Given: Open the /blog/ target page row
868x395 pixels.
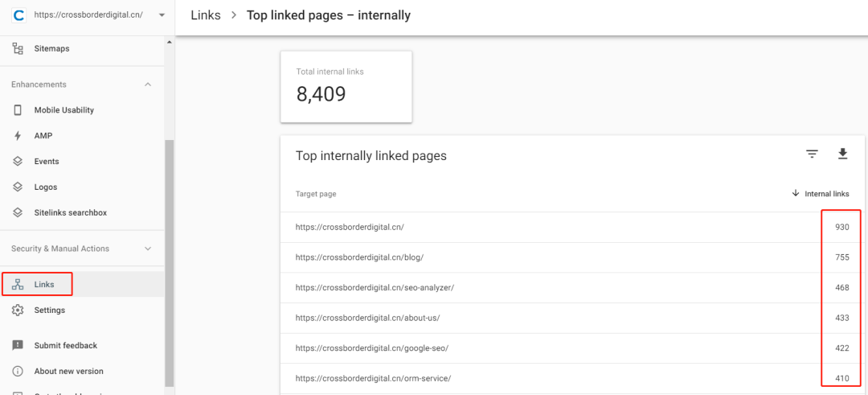Looking at the screenshot, I should coord(572,257).
